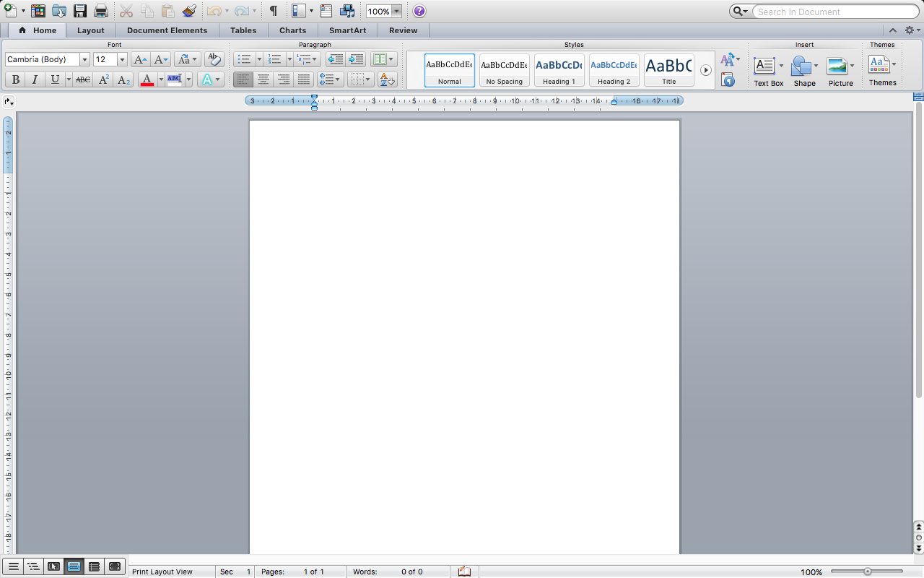
Task: Open the font name dropdown Cambria (Body)
Action: [x=84, y=60]
